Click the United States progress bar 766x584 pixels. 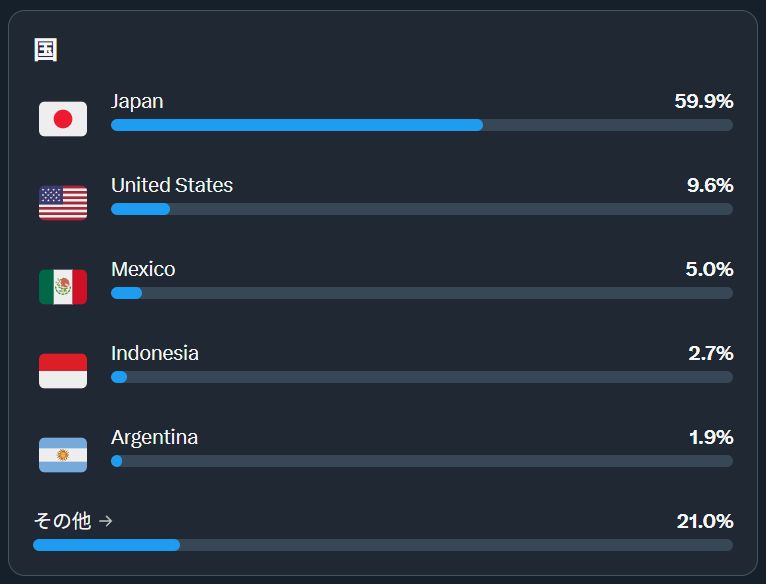(x=421, y=209)
